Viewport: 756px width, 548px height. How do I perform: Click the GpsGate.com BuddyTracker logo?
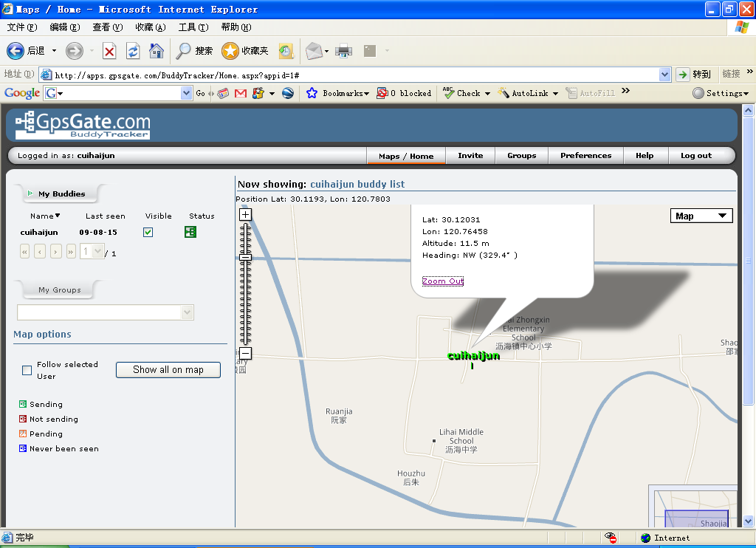83,125
